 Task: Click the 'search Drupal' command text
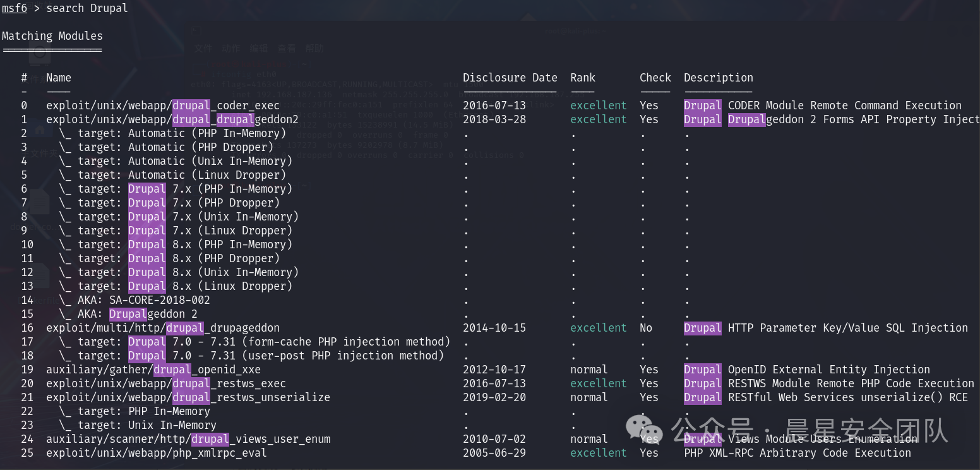pyautogui.click(x=87, y=8)
